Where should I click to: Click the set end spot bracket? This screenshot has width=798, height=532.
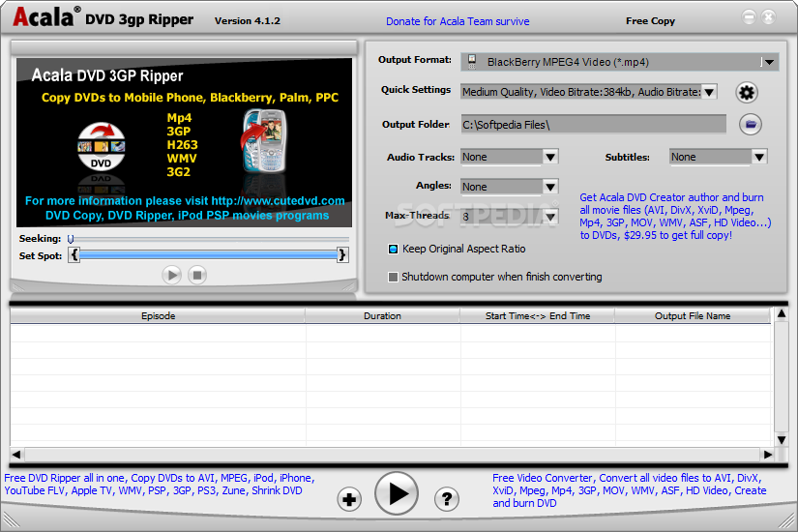342,254
